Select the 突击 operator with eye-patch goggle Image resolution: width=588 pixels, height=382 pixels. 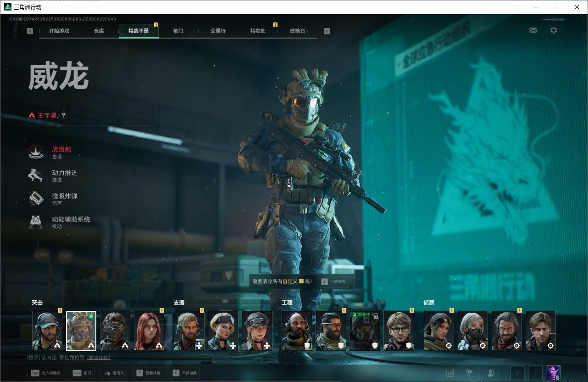click(x=115, y=331)
